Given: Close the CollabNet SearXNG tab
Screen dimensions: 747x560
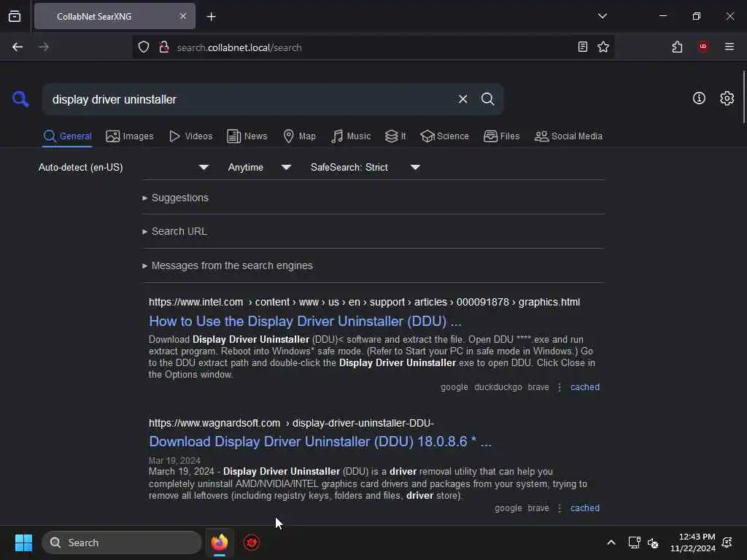Looking at the screenshot, I should click(x=183, y=16).
